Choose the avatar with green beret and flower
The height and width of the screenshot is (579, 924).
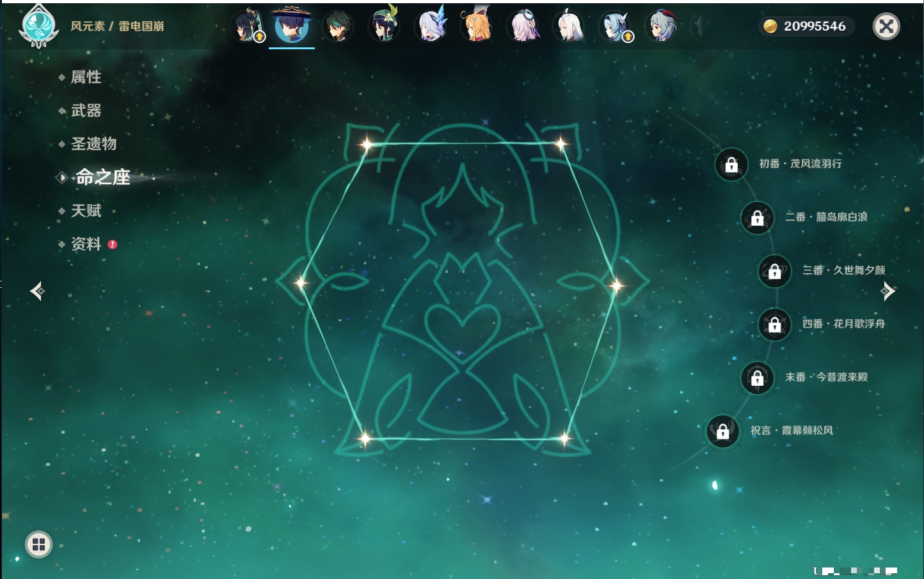tap(384, 26)
